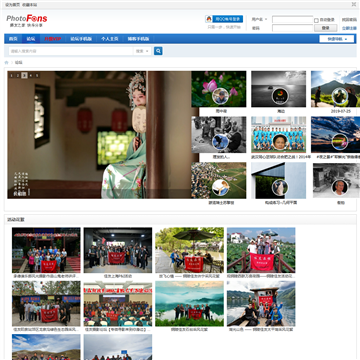Open the red VIP upgrade tab

[x=53, y=39]
